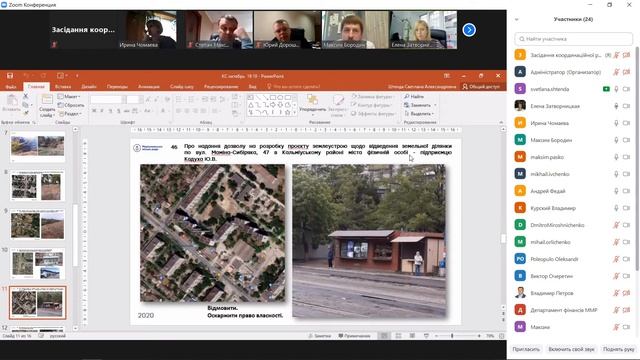Click camera icon for mikhail.ivchenko
Image resolution: width=640 pixels, height=360 pixels.
click(627, 174)
